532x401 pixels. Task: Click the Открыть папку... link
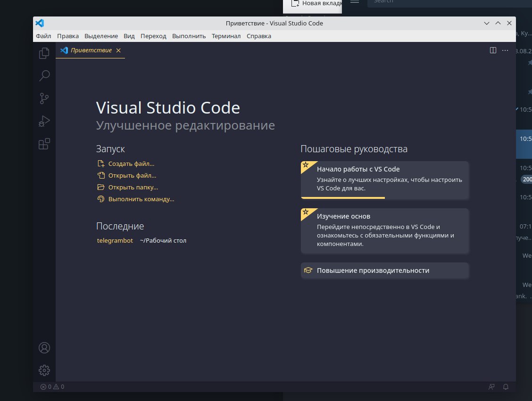point(133,188)
